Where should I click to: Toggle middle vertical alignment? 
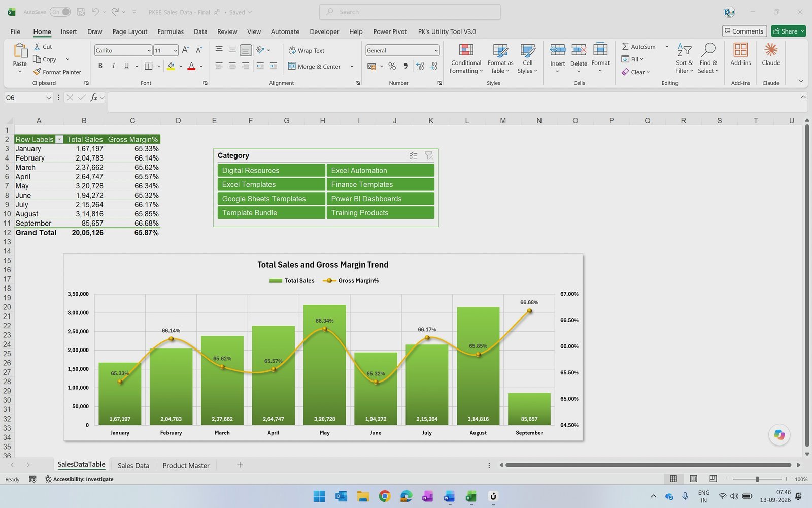(232, 50)
